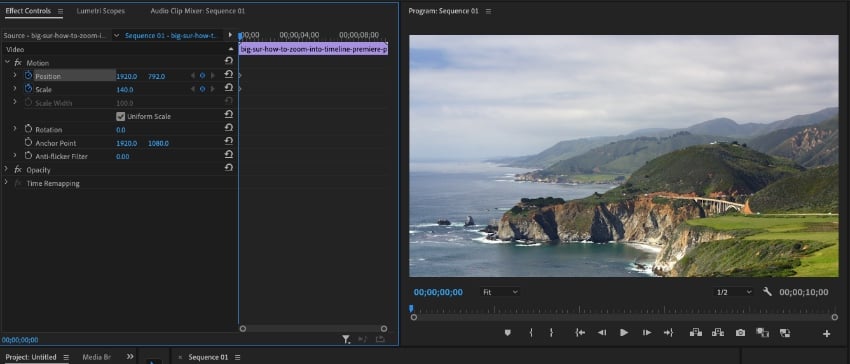Open Program monitor wrench settings
850x364 pixels.
click(x=767, y=292)
